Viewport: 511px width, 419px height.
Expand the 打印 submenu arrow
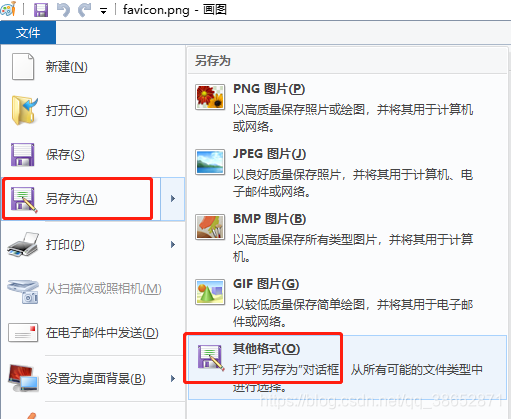tap(173, 245)
